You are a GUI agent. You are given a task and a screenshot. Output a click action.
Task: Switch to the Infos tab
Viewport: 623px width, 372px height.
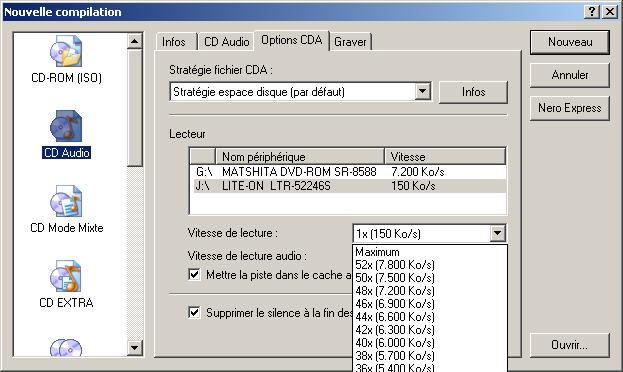[175, 42]
